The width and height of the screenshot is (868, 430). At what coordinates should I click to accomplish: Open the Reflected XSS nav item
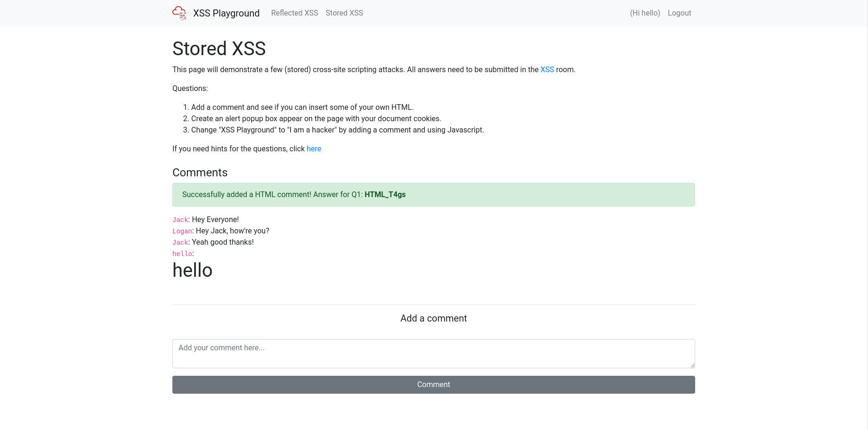click(294, 13)
